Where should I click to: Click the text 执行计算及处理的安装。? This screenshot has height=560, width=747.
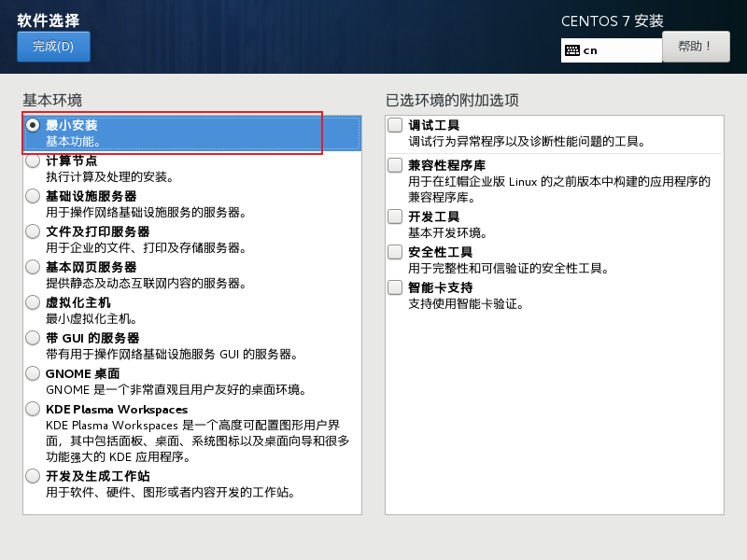pos(109,177)
